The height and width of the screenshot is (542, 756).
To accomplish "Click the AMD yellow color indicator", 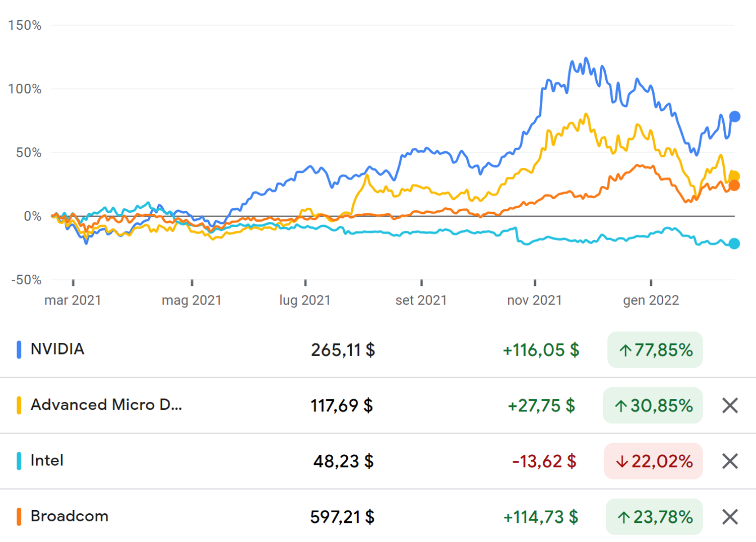I will pos(19,405).
